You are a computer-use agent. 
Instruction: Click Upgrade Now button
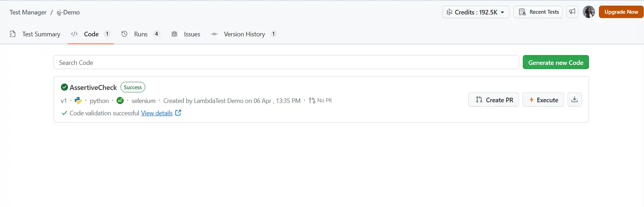click(621, 12)
